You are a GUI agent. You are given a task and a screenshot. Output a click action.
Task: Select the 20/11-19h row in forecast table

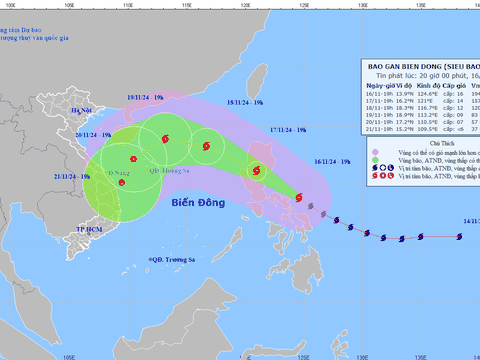(x=423, y=122)
